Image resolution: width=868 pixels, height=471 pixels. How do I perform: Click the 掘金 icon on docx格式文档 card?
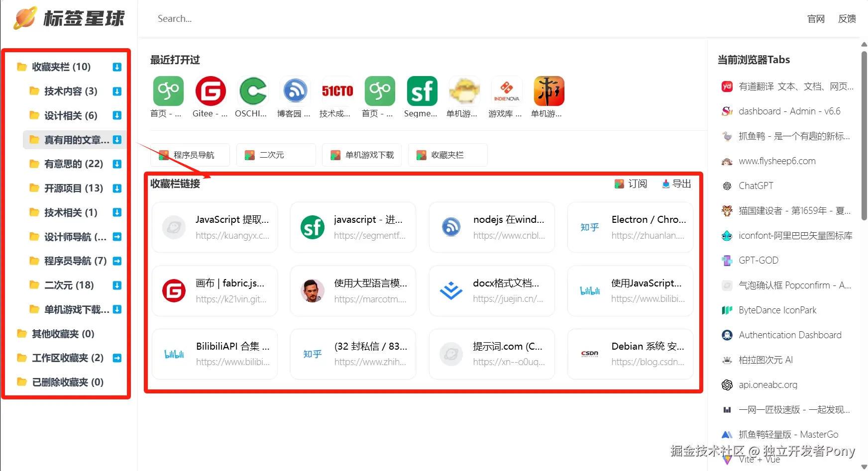click(x=451, y=291)
